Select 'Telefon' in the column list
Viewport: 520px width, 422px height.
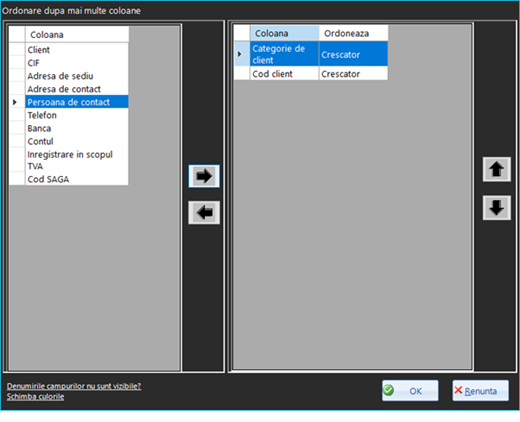coord(77,115)
